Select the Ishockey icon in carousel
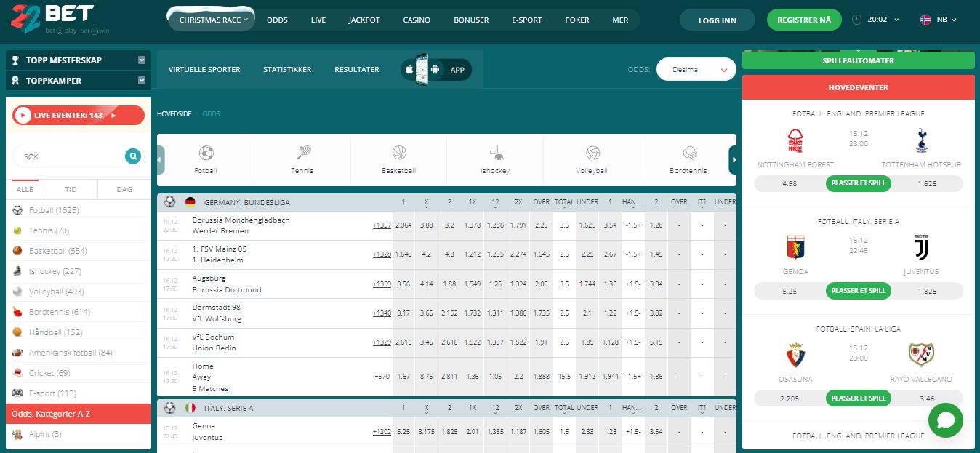980x453 pixels. pyautogui.click(x=496, y=153)
